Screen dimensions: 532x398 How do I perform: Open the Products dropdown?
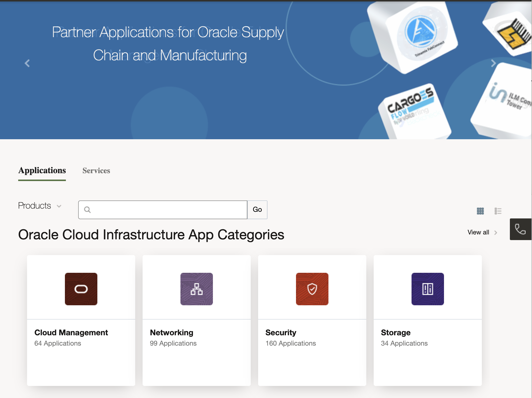pyautogui.click(x=40, y=206)
